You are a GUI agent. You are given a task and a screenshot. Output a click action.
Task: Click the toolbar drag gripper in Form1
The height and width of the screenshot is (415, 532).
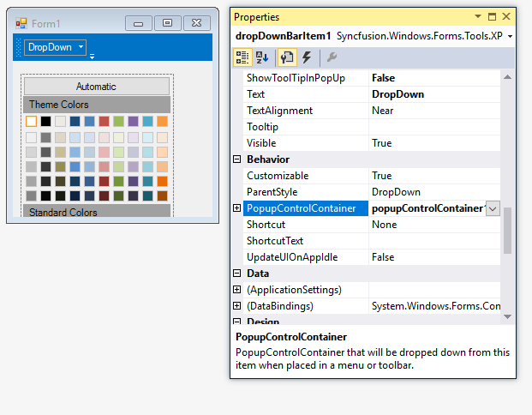pos(19,47)
